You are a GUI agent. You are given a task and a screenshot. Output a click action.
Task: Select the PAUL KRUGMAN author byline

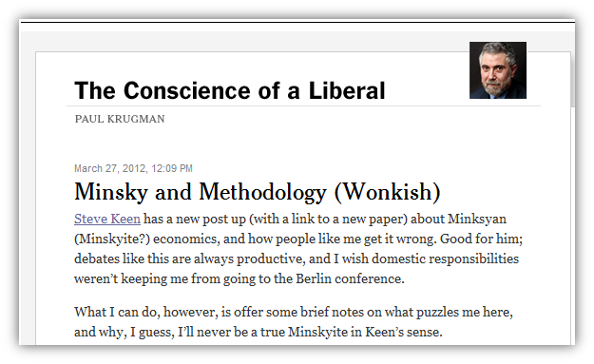(120, 119)
